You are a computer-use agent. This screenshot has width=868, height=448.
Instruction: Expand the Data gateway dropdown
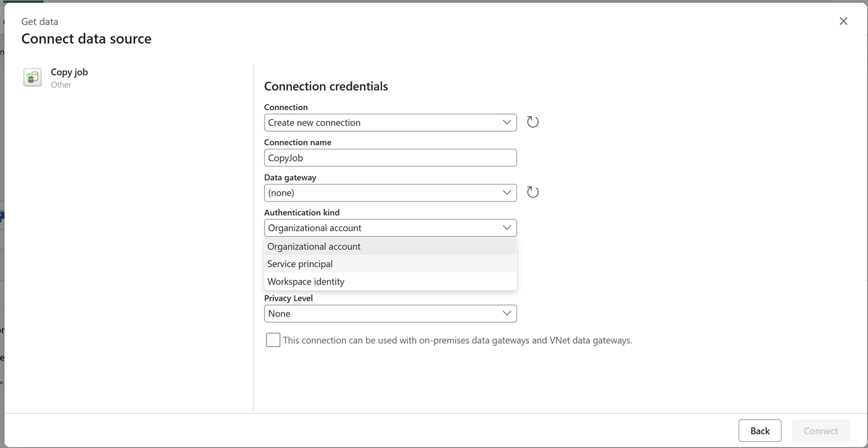[390, 193]
